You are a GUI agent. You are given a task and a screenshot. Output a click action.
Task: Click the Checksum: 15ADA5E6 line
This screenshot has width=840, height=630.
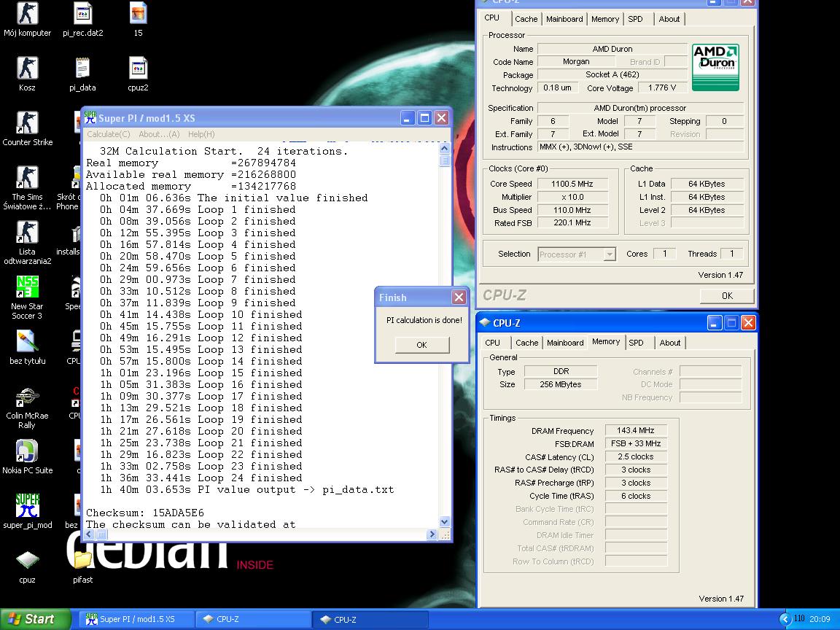coord(145,513)
